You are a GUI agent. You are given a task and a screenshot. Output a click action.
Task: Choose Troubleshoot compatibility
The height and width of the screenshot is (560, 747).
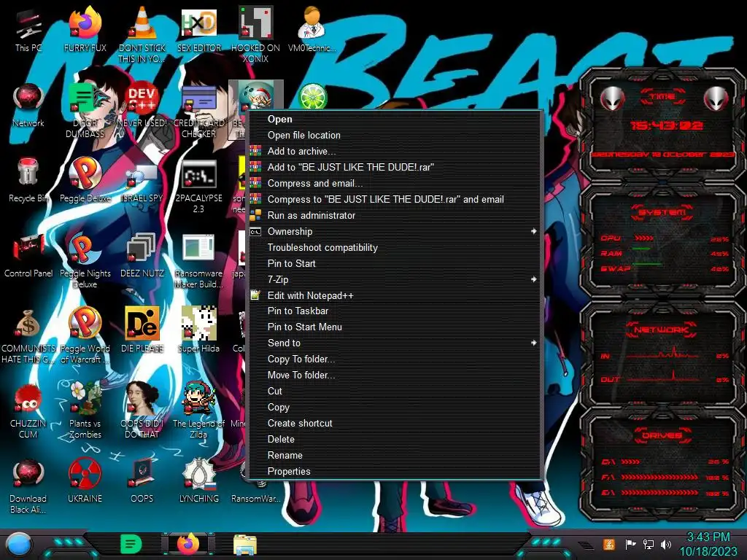395,248
